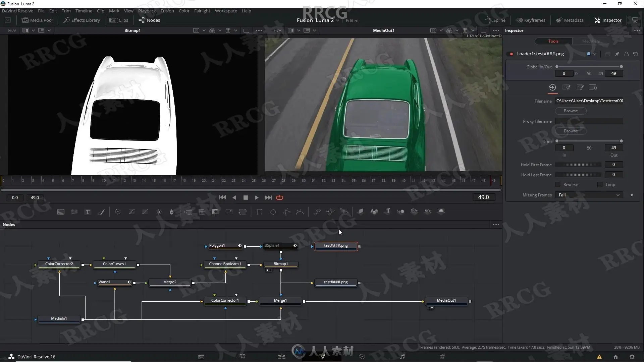Lock the Loader1 tool controls
The width and height of the screenshot is (644, 362).
point(626,54)
